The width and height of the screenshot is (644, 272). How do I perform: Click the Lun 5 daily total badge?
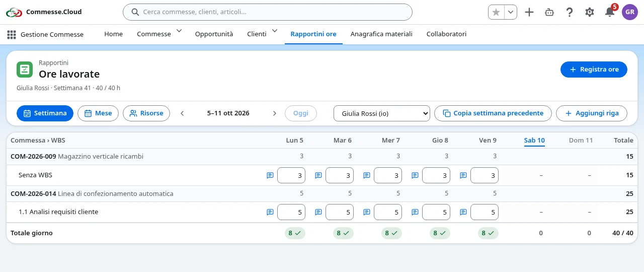click(295, 233)
